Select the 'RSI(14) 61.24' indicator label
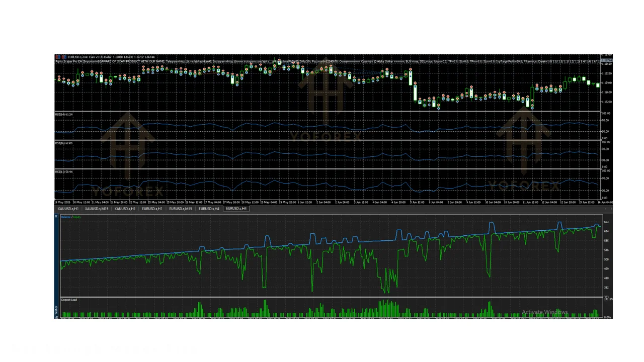Screen dimensions: 644x362 [64, 115]
